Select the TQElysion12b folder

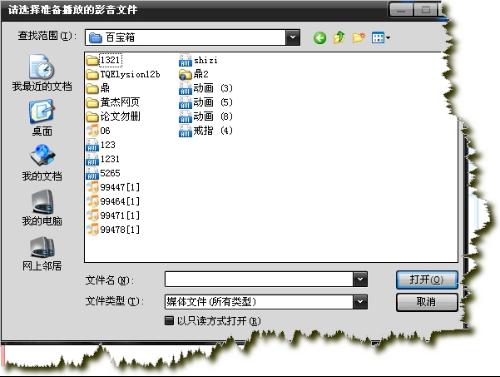coord(123,74)
